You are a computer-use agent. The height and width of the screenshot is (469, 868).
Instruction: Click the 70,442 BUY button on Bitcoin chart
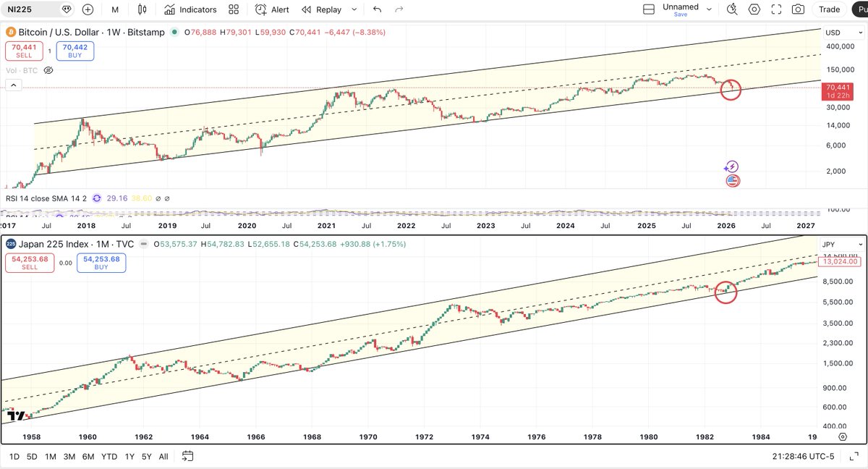pos(75,51)
